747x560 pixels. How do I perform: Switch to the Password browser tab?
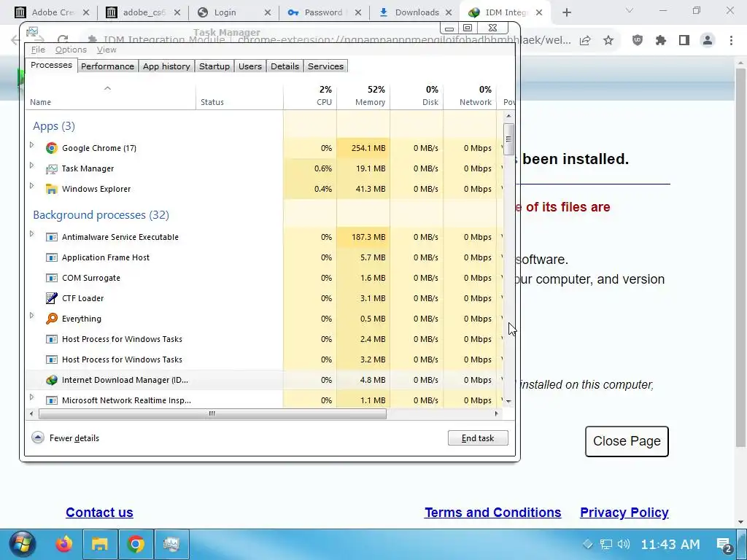click(x=325, y=12)
